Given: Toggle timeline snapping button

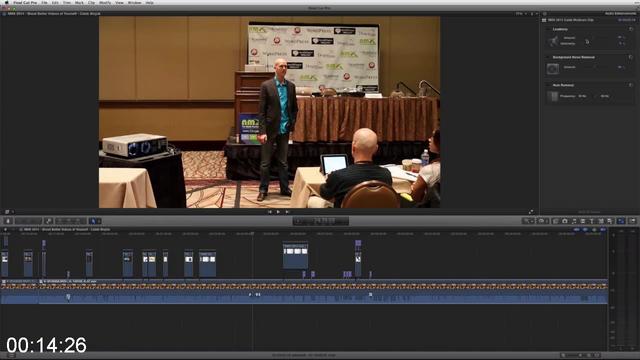Looking at the screenshot, I should click(603, 230).
